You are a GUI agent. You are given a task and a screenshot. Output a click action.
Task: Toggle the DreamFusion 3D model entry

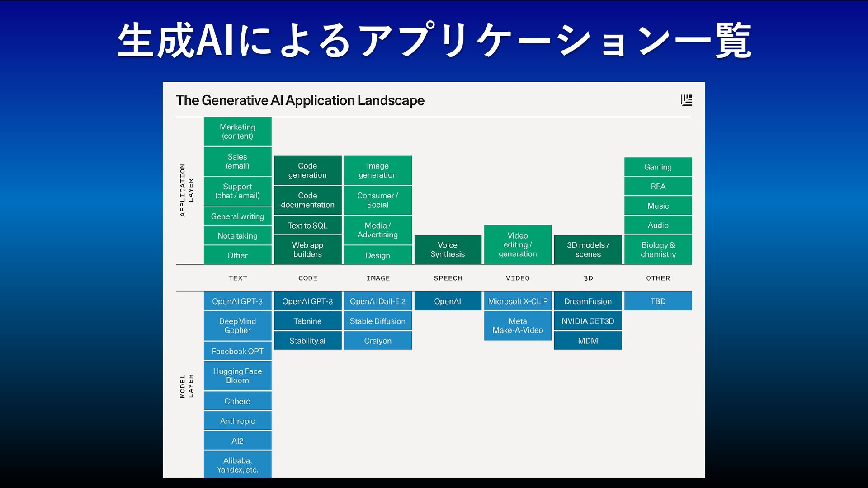587,301
